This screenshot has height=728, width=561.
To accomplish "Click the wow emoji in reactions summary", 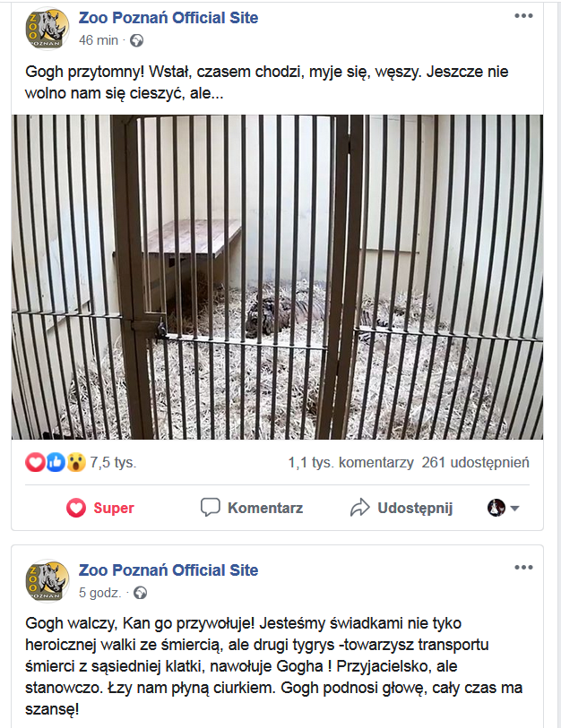I will pyautogui.click(x=76, y=462).
